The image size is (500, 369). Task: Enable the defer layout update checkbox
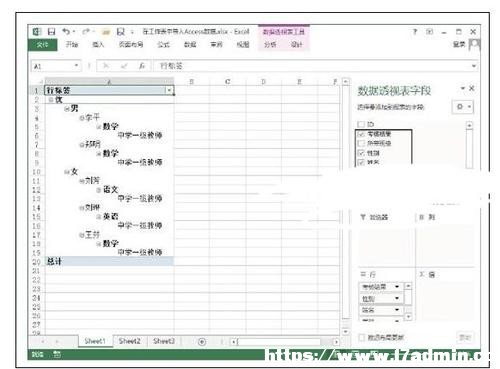click(x=362, y=337)
